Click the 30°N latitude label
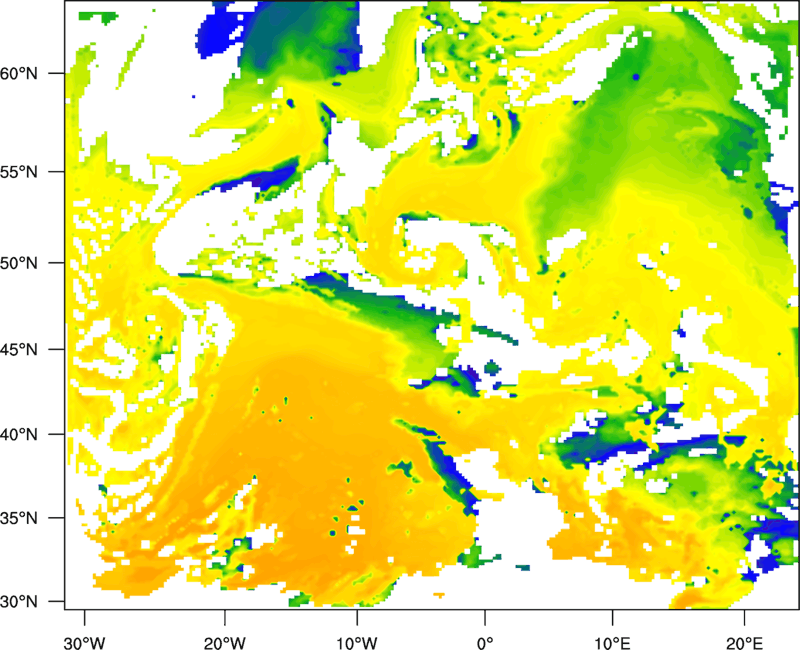Viewport: 800px width, 650px height. tap(19, 602)
